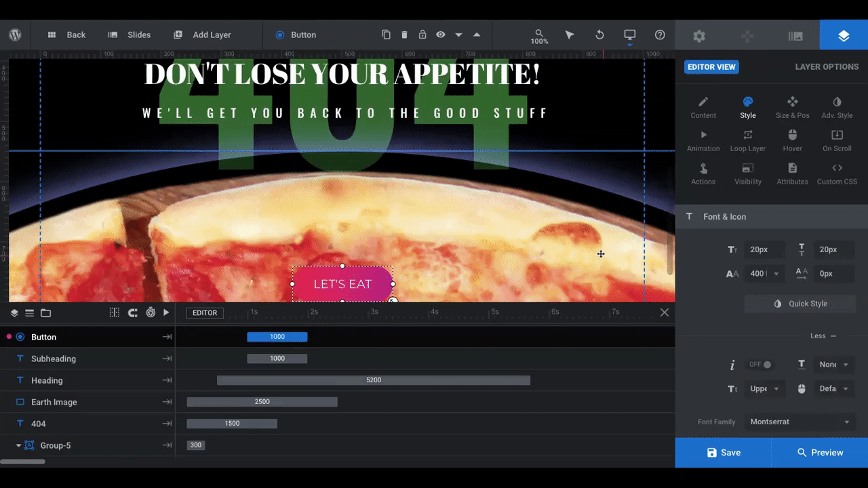Open On Scroll settings
The width and height of the screenshot is (868, 488).
(x=837, y=141)
